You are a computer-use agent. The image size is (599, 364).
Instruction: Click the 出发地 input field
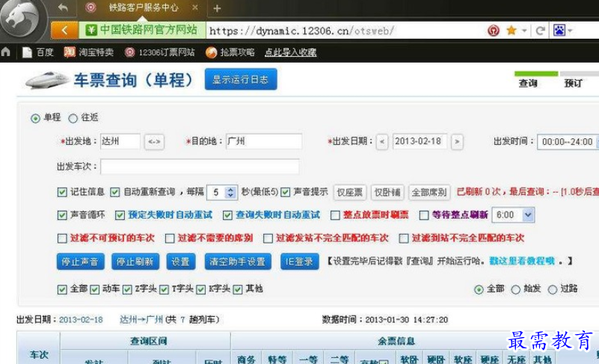point(120,141)
